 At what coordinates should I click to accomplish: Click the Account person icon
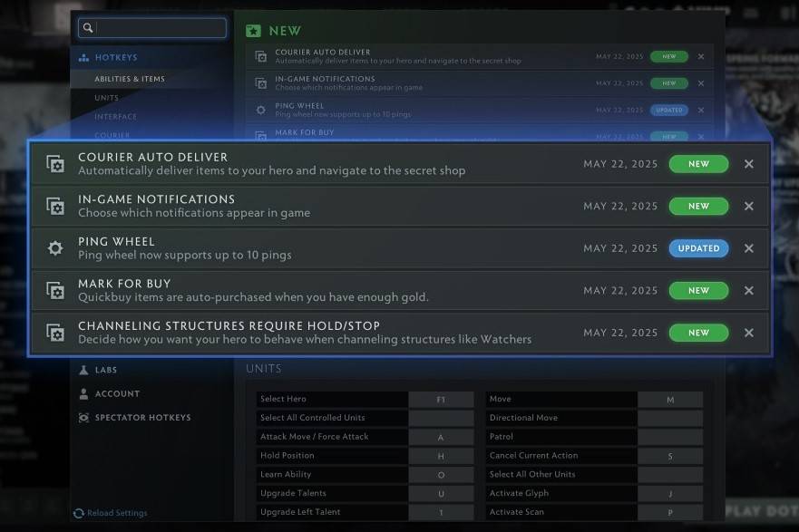(83, 393)
